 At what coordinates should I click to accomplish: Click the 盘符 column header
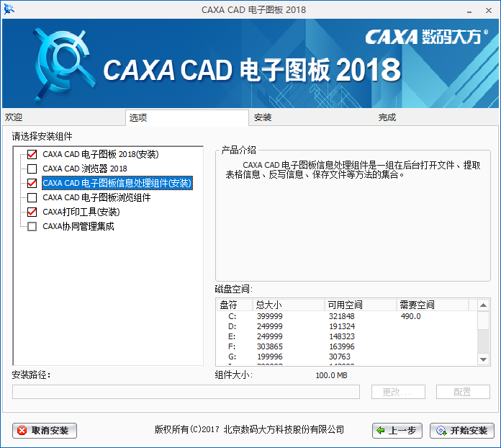[x=235, y=305]
